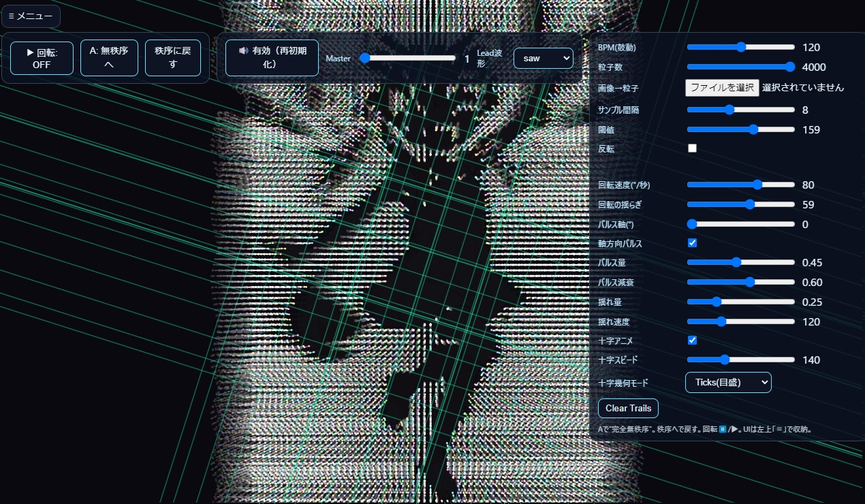This screenshot has width=865, height=504.
Task: Adjust the パルス量 slider
Action: pos(740,262)
